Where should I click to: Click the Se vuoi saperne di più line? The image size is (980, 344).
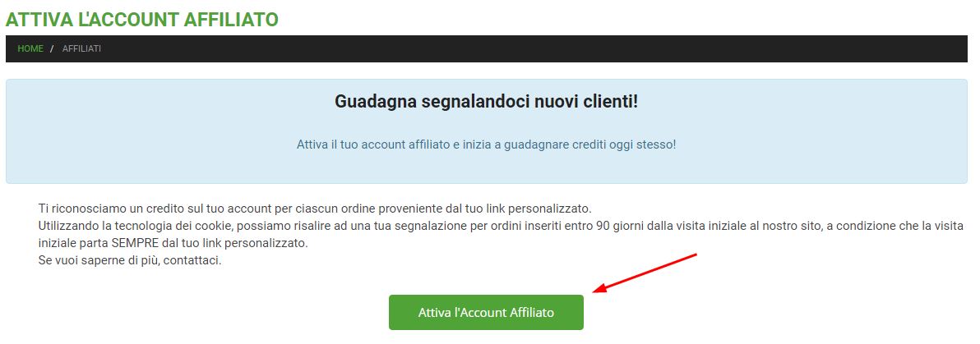click(130, 260)
